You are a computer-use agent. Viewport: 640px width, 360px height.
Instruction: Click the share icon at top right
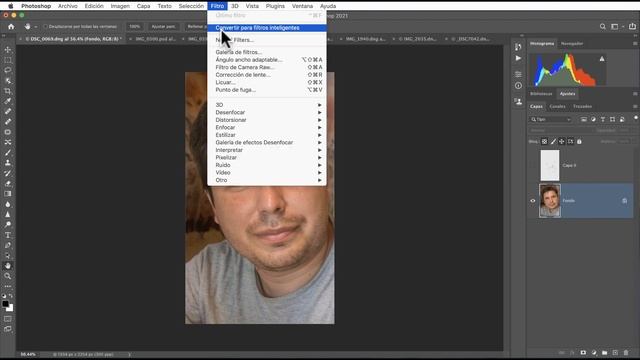tap(632, 27)
